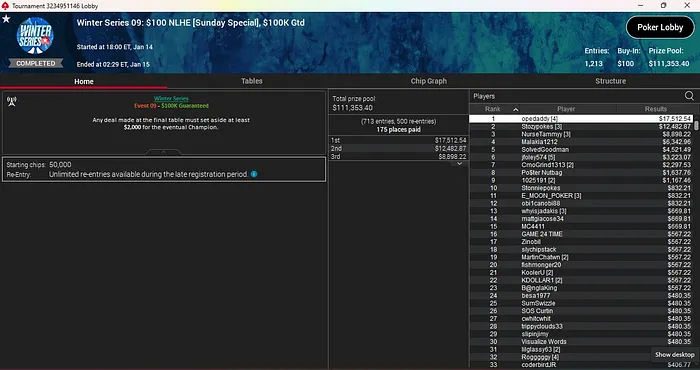Screen dimensions: 700x370
Task: Click the broadcast antenna icon
Action: (x=12, y=102)
